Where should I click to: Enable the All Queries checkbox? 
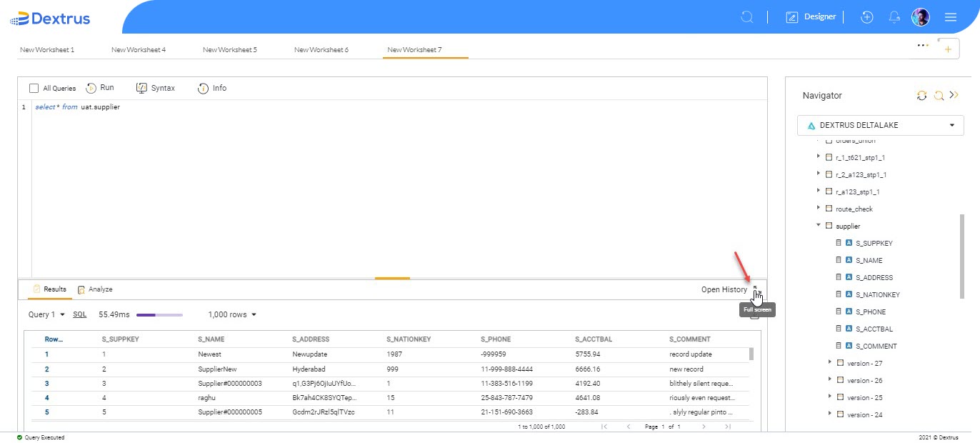(34, 89)
